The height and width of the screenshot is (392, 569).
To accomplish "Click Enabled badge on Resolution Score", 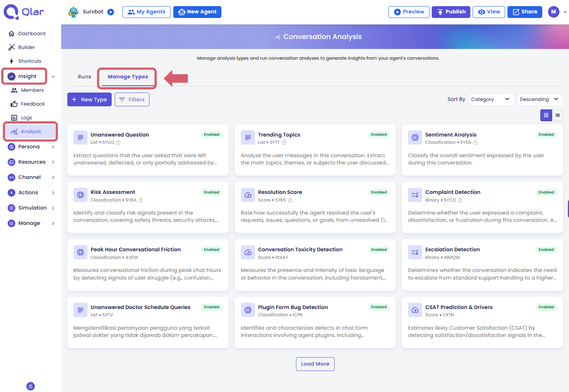I will 379,192.
